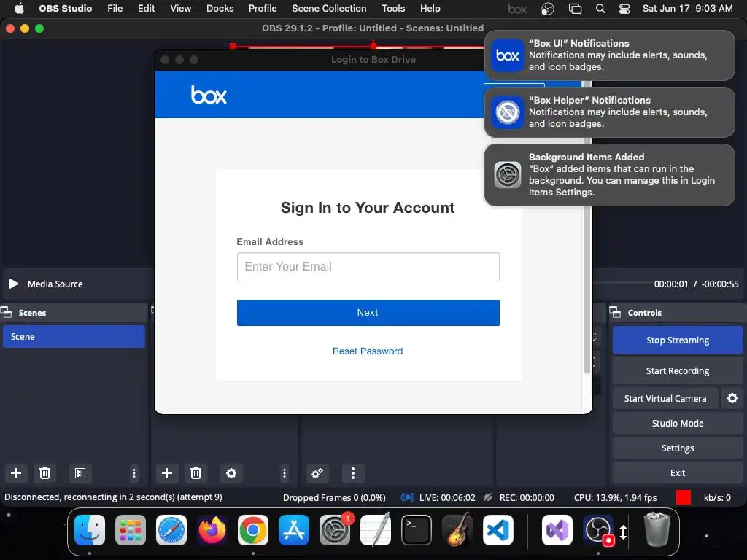Open scene filters icon in Scenes panel

(x=80, y=472)
